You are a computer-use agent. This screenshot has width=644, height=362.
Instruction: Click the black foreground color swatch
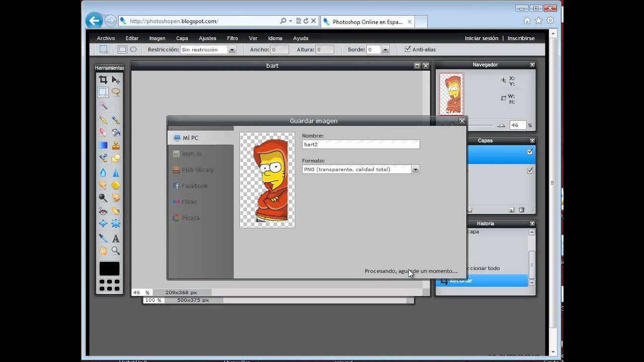(109, 268)
